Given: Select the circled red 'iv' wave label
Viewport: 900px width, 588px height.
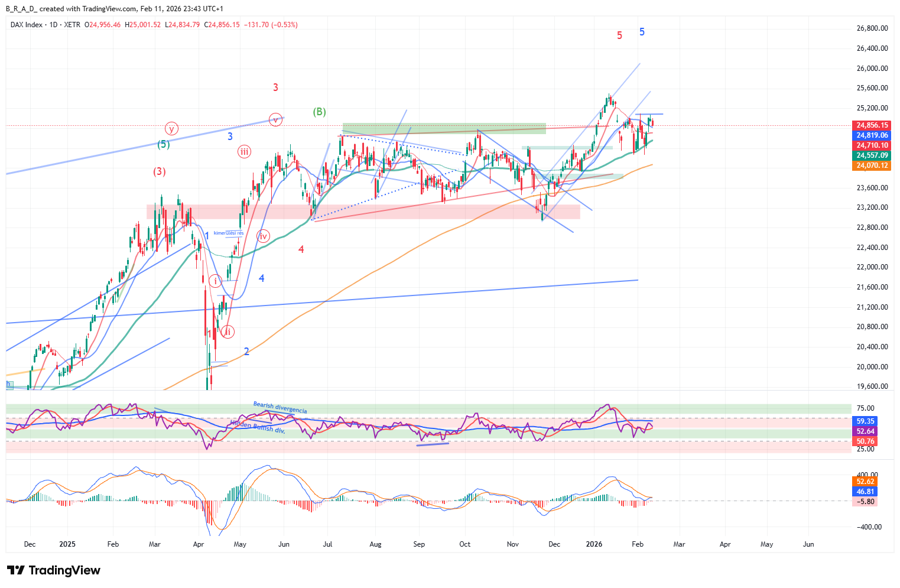Looking at the screenshot, I should point(264,236).
